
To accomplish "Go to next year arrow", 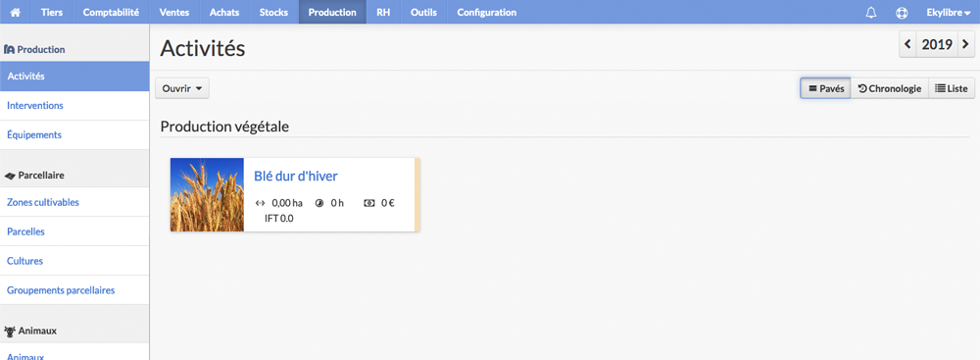I will pos(966,44).
